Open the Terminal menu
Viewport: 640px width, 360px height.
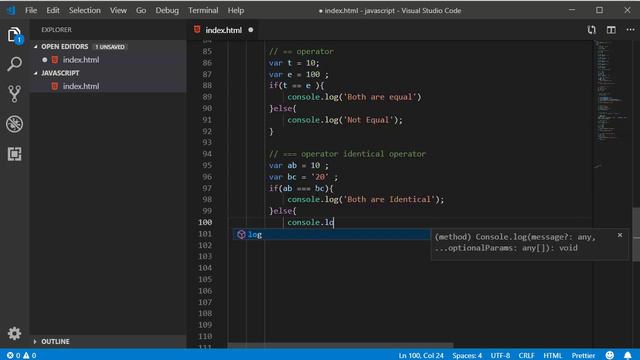pos(203,11)
